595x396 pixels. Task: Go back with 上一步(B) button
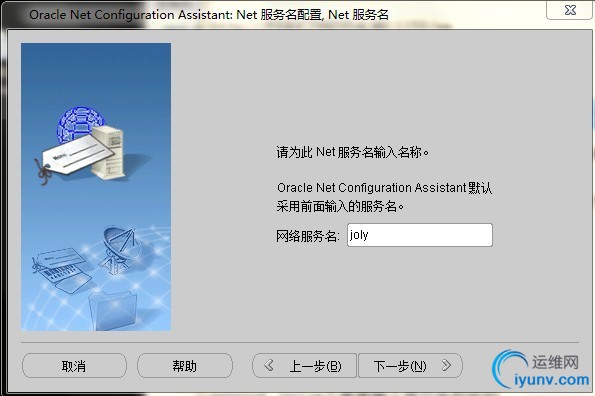point(304,366)
